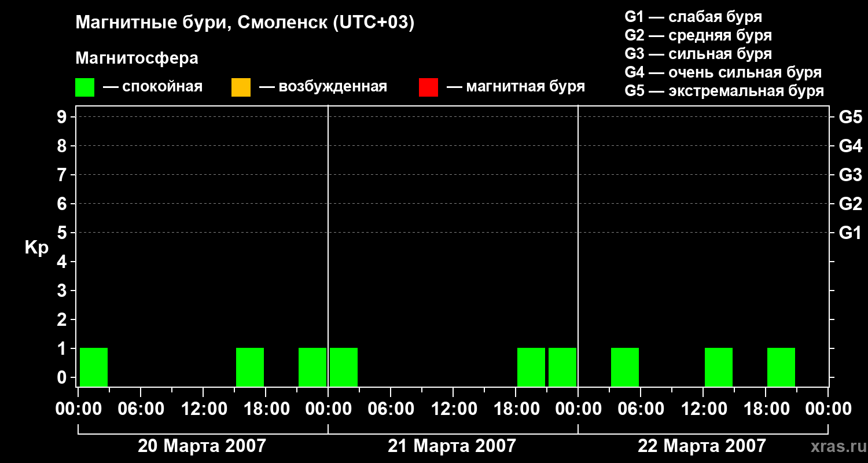Click the '18:00' time label for 21 Марта
This screenshot has height=463, width=868.
click(516, 409)
